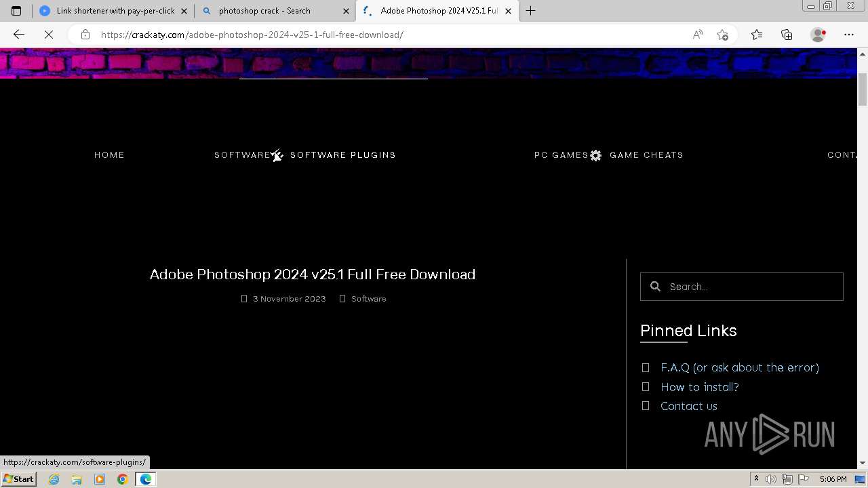This screenshot has height=488, width=868.
Task: Click the scrollbar down arrow
Action: click(863, 463)
